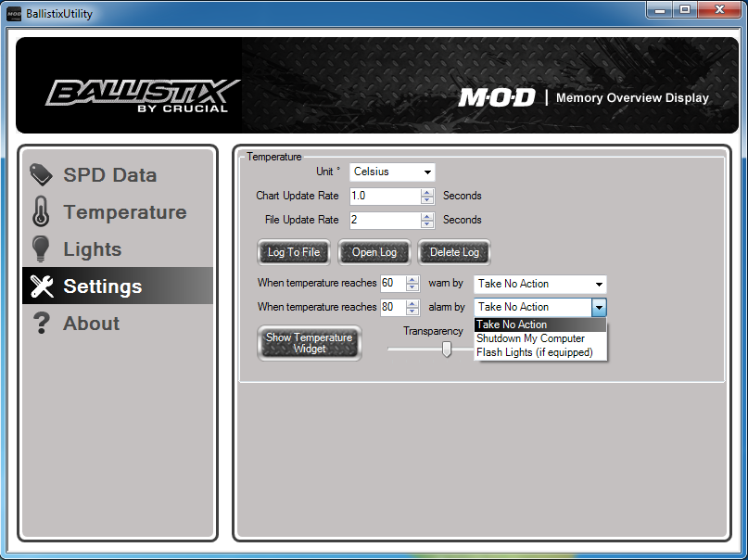Go to the Lights section
Viewport: 748px width, 560px height.
[118, 249]
